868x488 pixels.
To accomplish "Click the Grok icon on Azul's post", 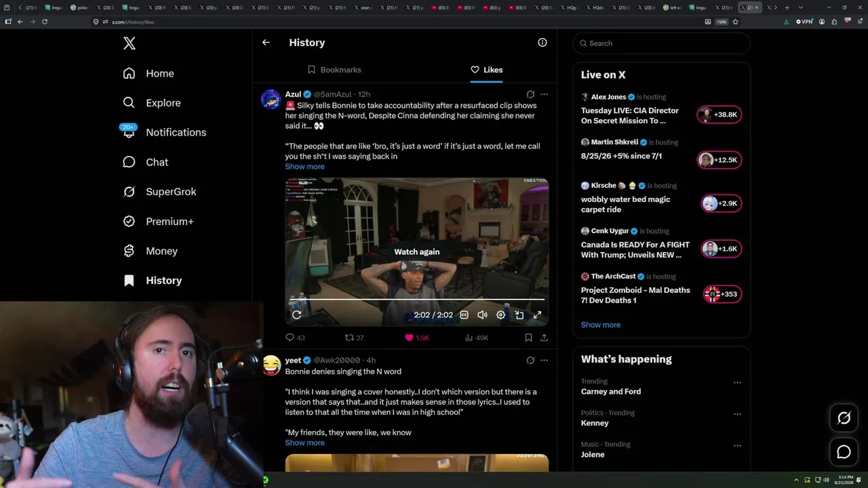I will pyautogui.click(x=530, y=94).
